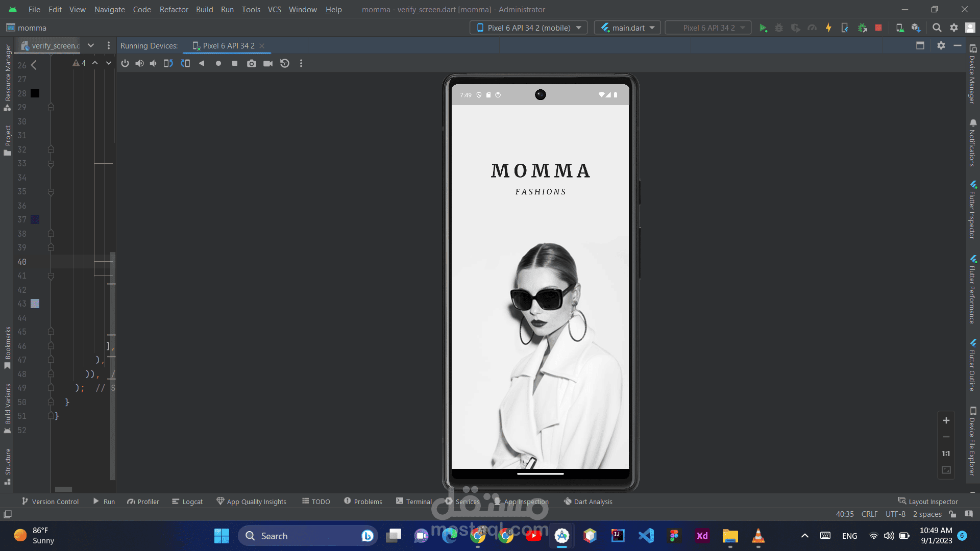Open the Pixel 6 API 34 2 (mobile) device dropdown

[x=528, y=28]
